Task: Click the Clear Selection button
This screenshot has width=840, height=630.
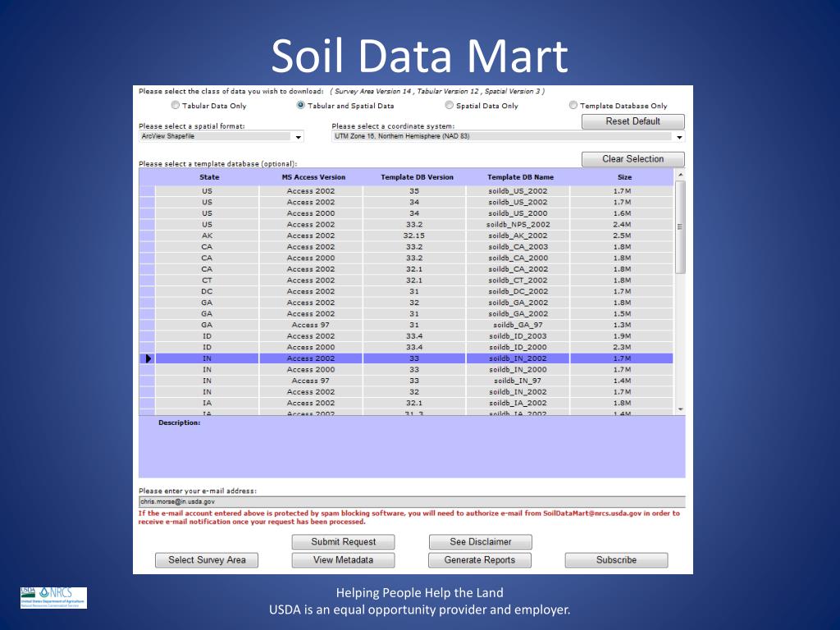Action: (x=632, y=159)
